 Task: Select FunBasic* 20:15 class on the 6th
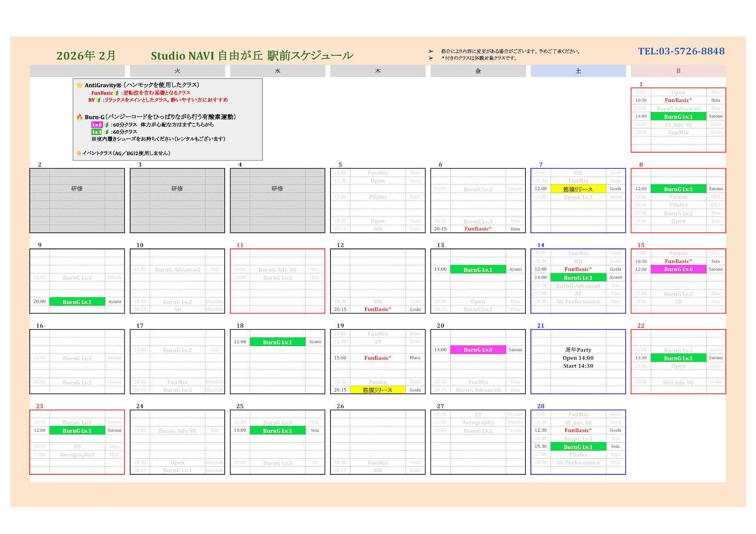coord(478,229)
